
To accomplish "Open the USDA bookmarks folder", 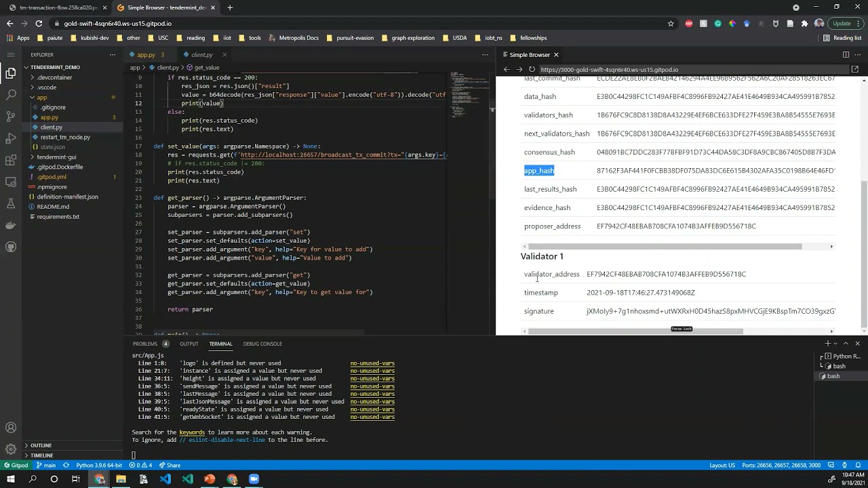I will click(454, 38).
